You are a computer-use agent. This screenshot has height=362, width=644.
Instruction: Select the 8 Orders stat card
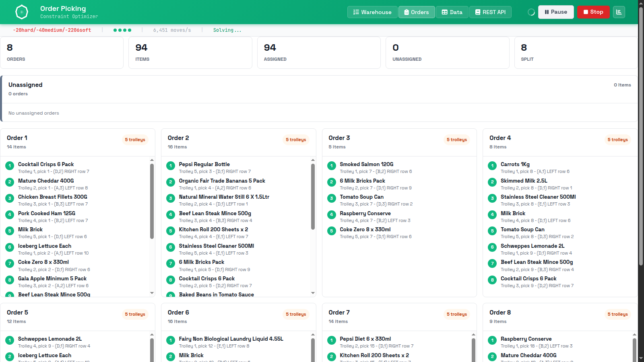click(62, 53)
